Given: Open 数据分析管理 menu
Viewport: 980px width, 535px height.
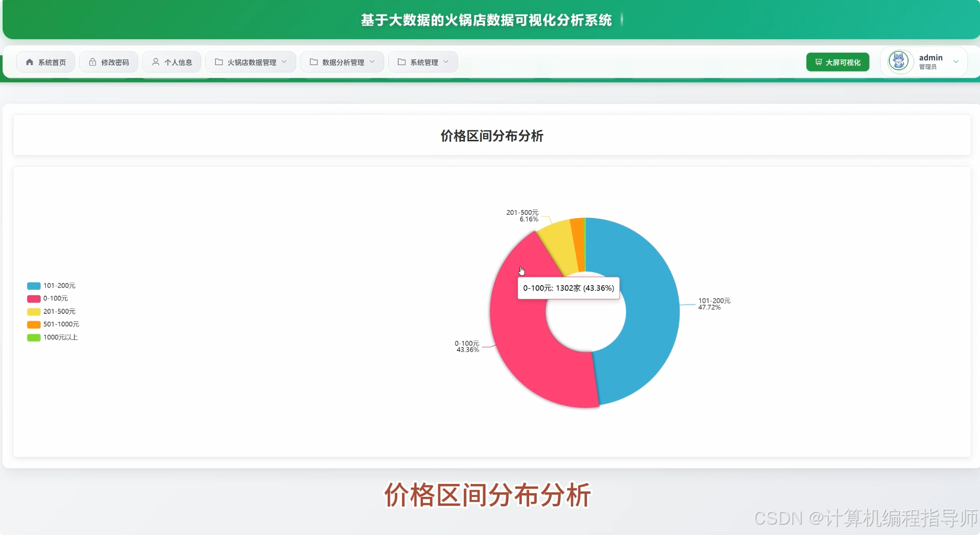Looking at the screenshot, I should [342, 62].
